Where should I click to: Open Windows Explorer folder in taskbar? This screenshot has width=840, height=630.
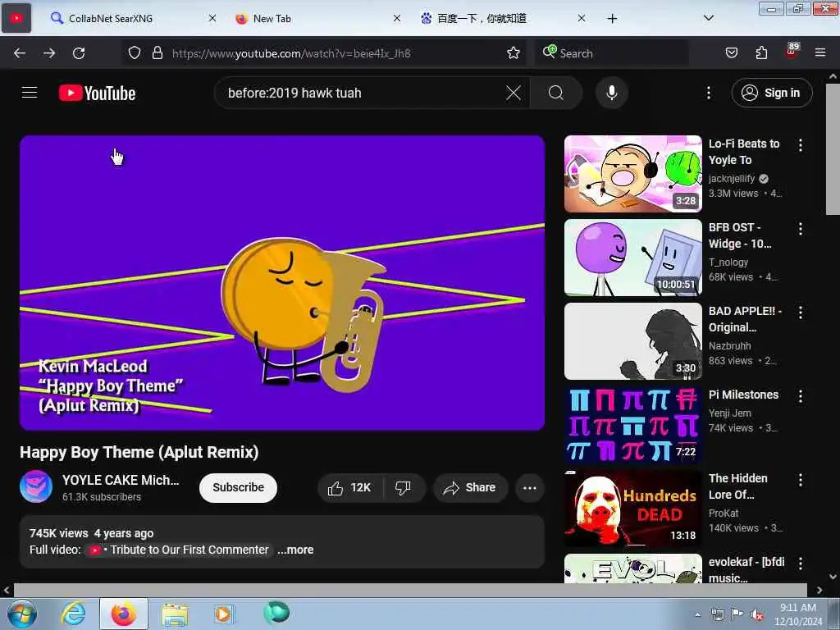pos(176,614)
